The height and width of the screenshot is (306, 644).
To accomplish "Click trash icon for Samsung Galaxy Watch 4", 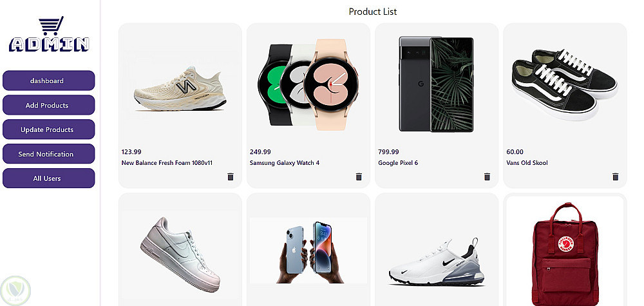I will pyautogui.click(x=359, y=177).
